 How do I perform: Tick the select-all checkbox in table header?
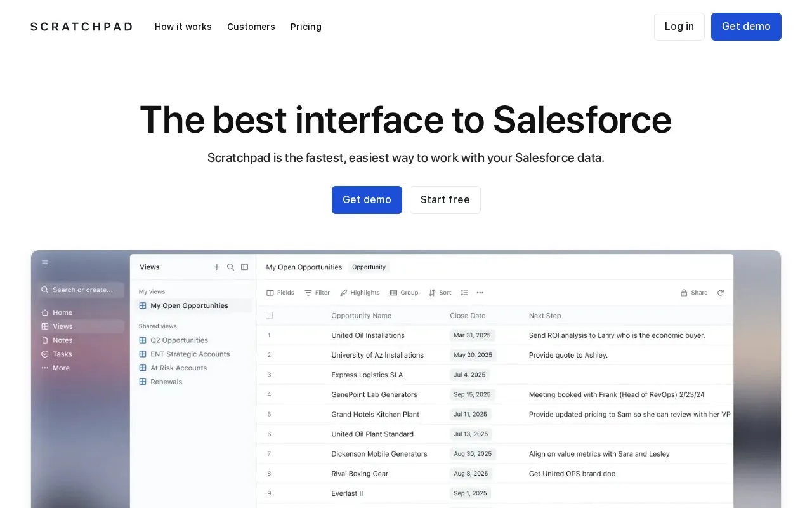pos(269,316)
